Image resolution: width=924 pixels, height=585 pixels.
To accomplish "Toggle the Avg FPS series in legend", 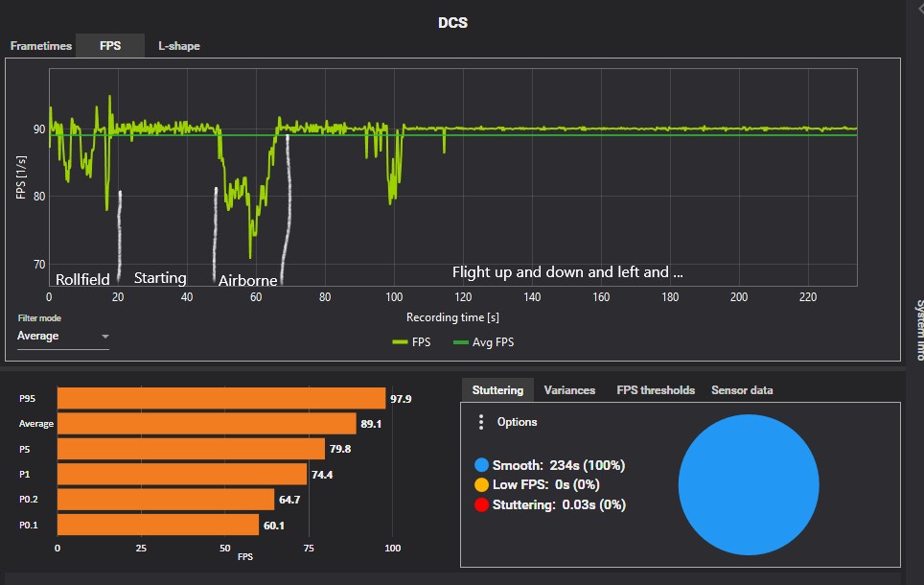I will pyautogui.click(x=483, y=342).
